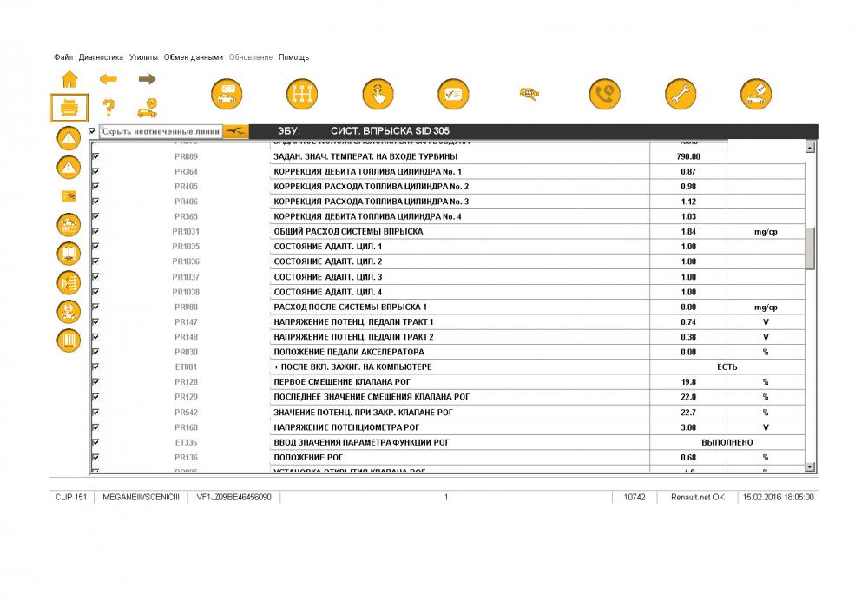Open the open-book documentation icon in sidebar

click(x=69, y=254)
